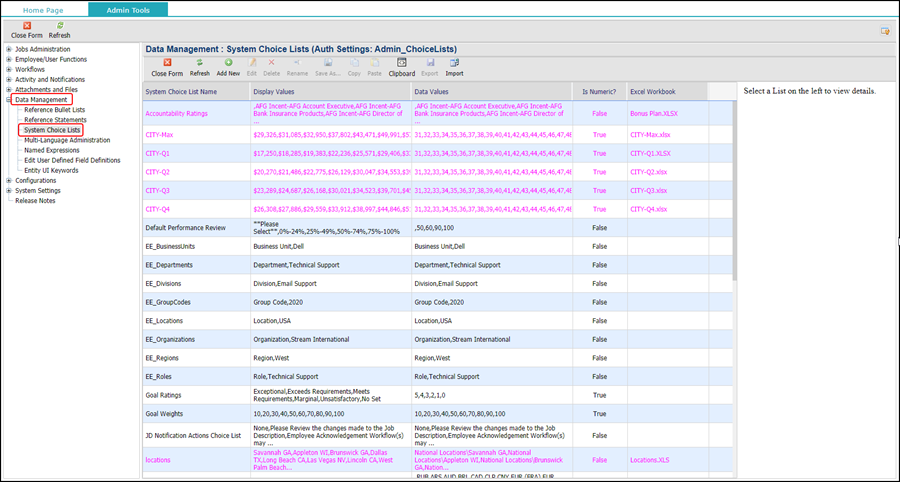Click Add New icon in list toolbar
This screenshot has height=482, width=900.
(x=228, y=62)
